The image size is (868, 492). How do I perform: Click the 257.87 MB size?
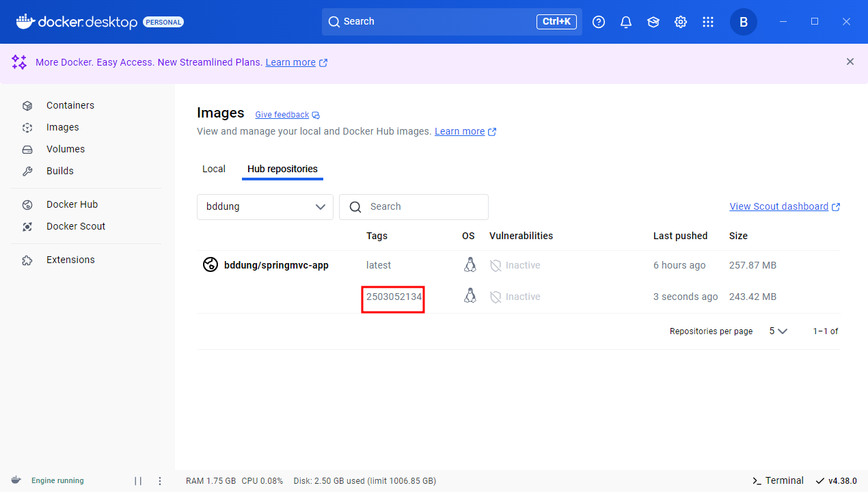pyautogui.click(x=752, y=265)
